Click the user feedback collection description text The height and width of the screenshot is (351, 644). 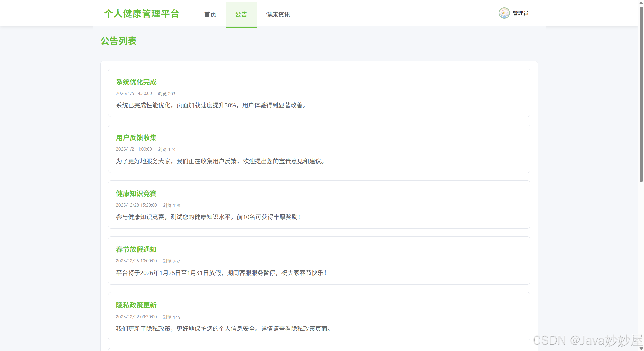coord(220,161)
